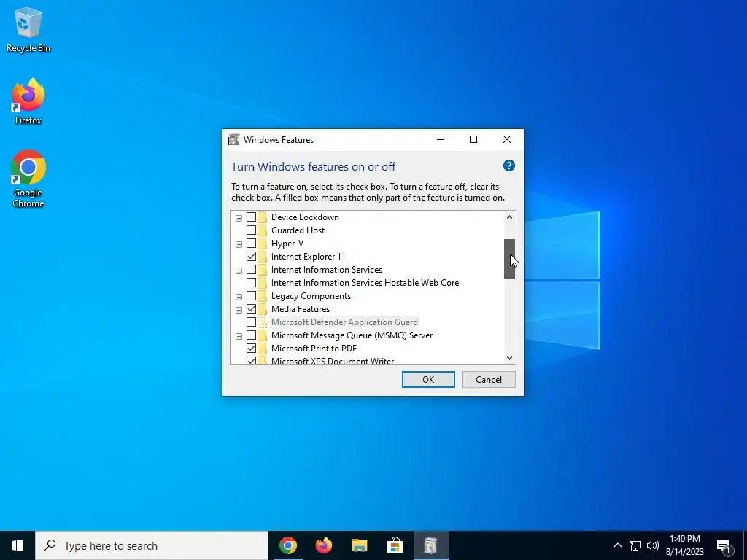Launch Chrome from the taskbar
The image size is (747, 560).
tap(287, 545)
